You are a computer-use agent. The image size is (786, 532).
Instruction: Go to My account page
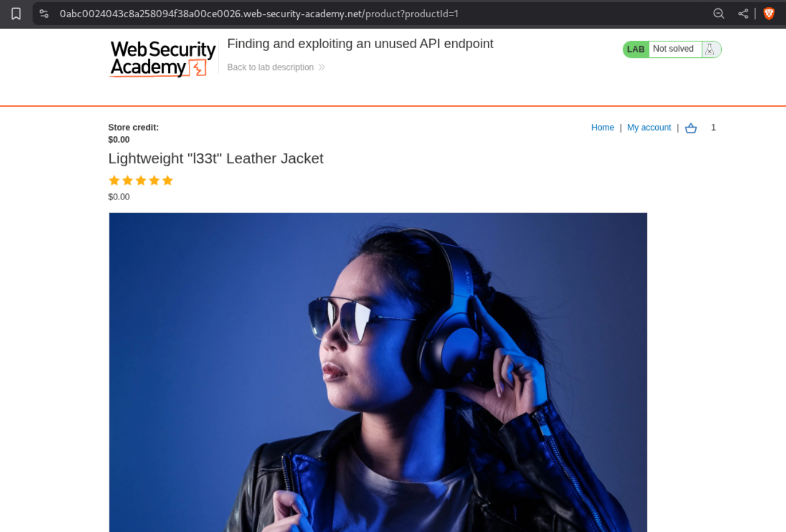(x=649, y=127)
